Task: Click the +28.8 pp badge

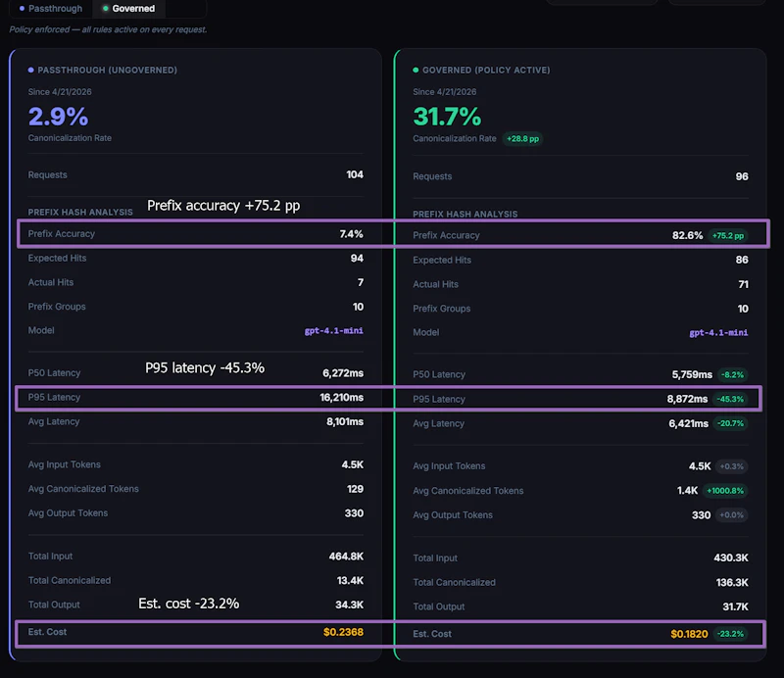Action: click(x=522, y=138)
